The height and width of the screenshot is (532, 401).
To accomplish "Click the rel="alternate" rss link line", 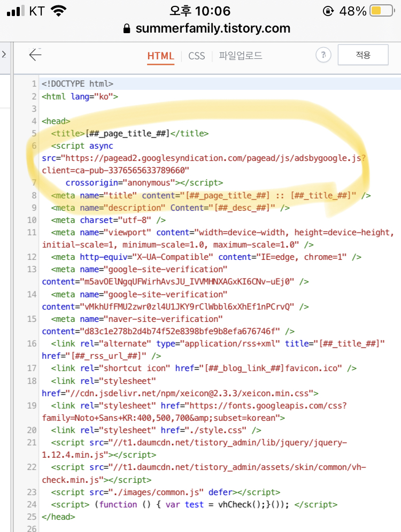I will [218, 344].
